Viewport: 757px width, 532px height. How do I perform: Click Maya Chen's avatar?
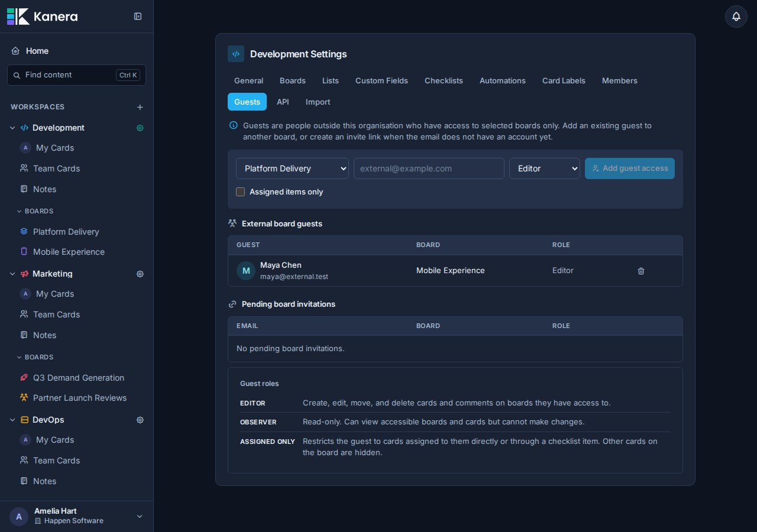(246, 271)
